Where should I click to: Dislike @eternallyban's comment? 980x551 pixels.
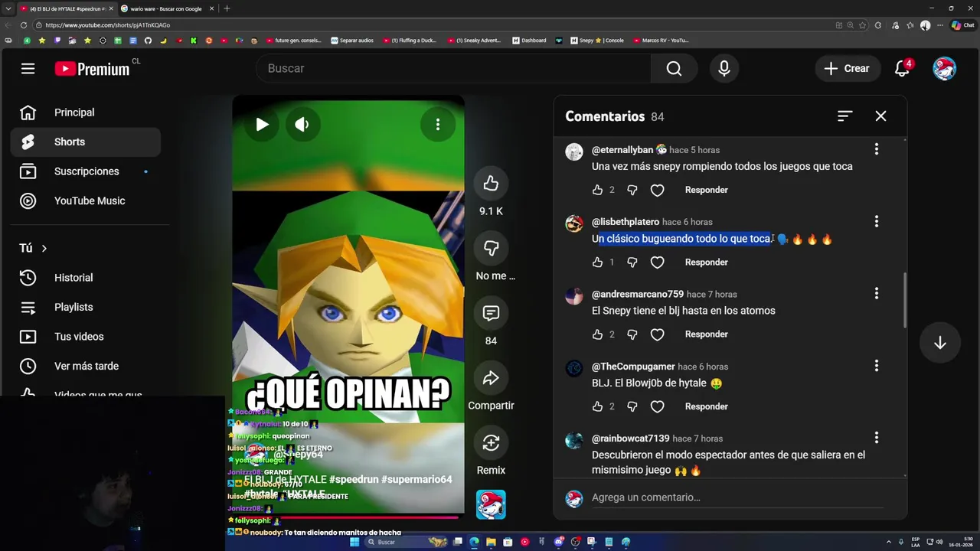(x=632, y=190)
